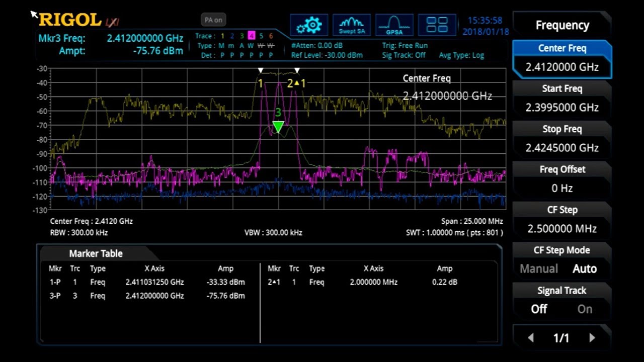The image size is (644, 362).
Task: Select the Swept SA mode icon
Action: 352,25
